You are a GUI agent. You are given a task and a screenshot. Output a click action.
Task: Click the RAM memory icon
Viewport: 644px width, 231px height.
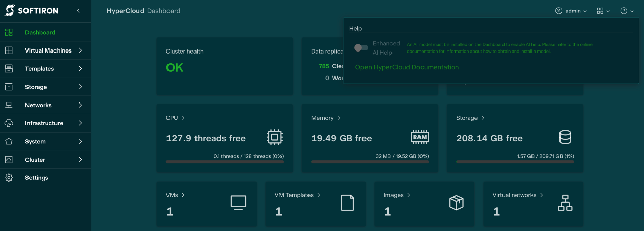420,137
